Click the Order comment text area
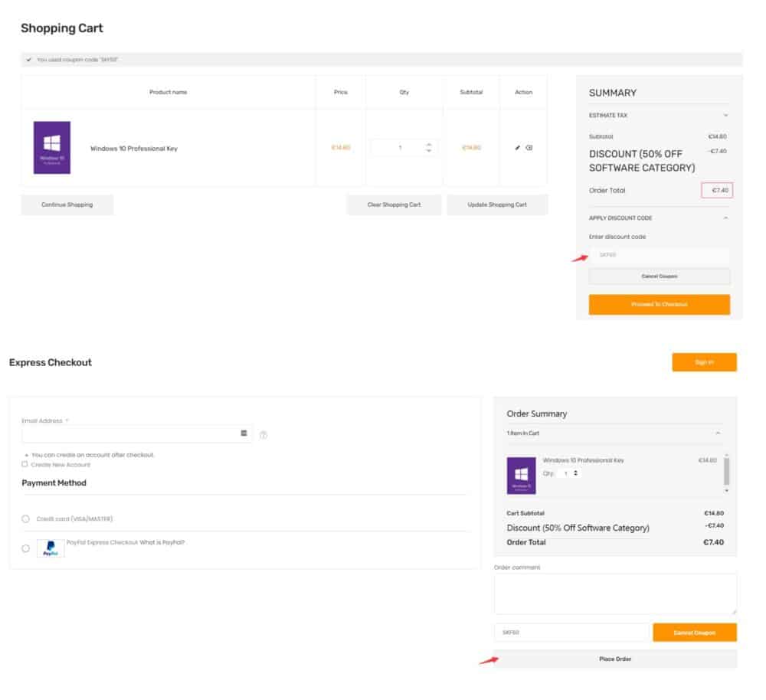766x700 pixels. pyautogui.click(x=615, y=594)
